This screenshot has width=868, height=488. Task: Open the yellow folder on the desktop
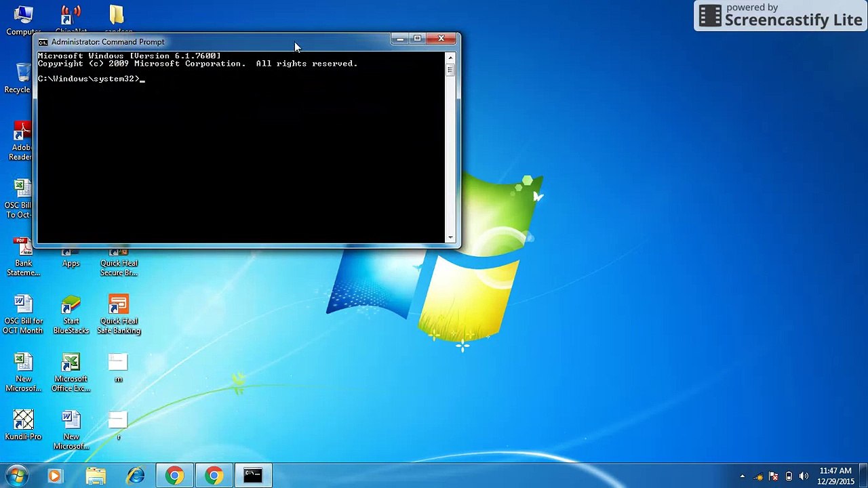pyautogui.click(x=118, y=20)
